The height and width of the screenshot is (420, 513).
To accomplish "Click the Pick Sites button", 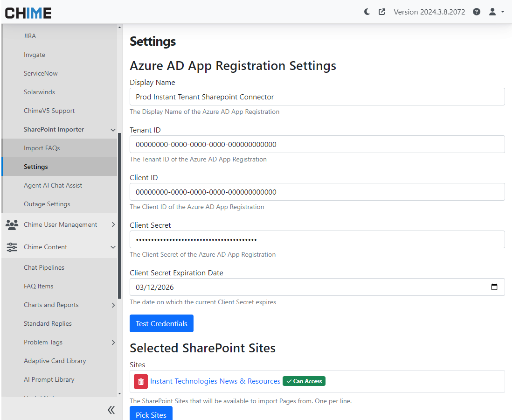I will click(x=151, y=414).
